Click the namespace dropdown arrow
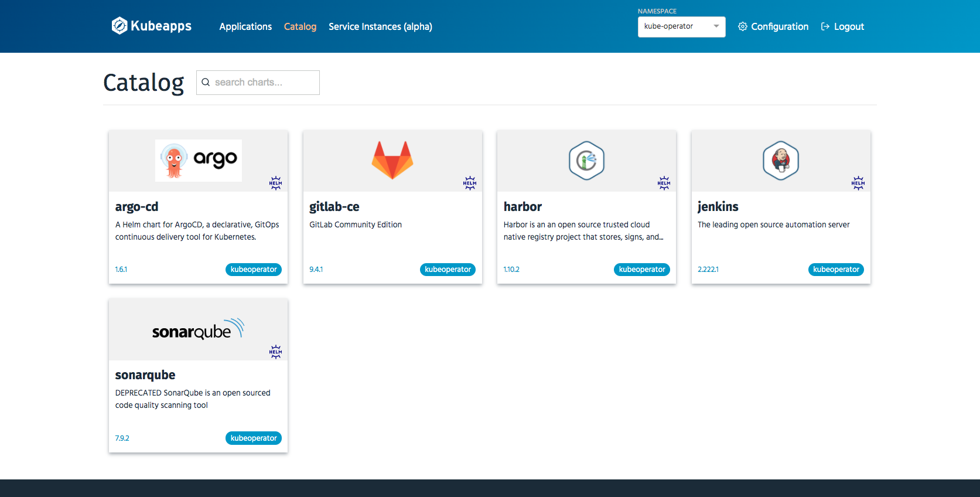980x497 pixels. point(716,26)
